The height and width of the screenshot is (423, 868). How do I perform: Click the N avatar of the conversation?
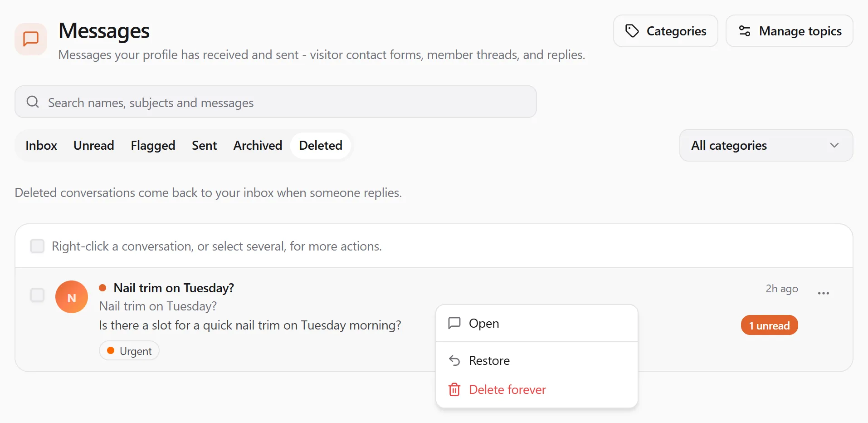pyautogui.click(x=72, y=297)
